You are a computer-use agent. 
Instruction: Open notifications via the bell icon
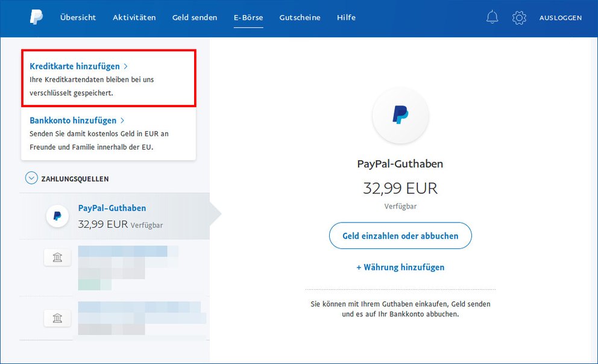[x=492, y=17]
